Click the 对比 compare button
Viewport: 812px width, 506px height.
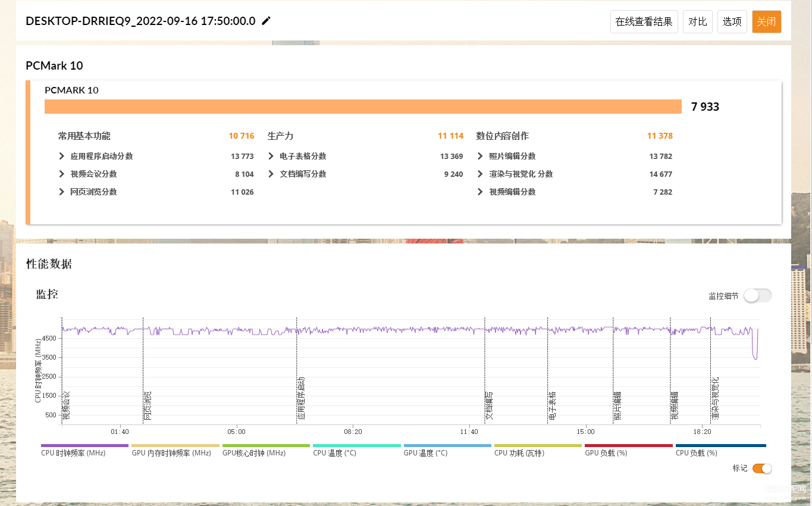coord(697,21)
